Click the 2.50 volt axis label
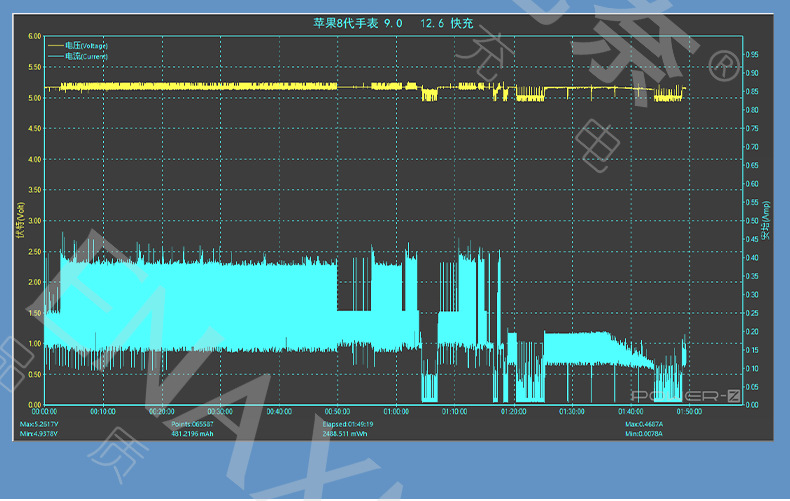This screenshot has height=501, width=790. point(35,252)
